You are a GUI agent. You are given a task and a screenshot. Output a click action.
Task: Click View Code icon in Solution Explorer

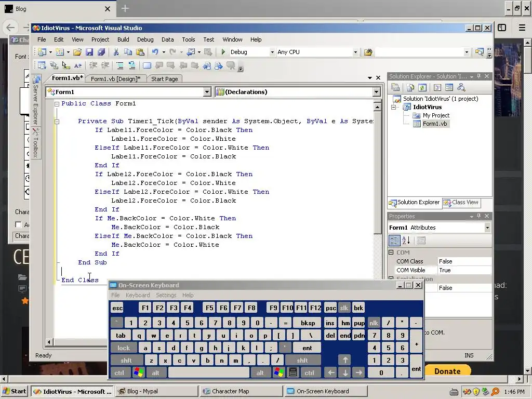437,87
